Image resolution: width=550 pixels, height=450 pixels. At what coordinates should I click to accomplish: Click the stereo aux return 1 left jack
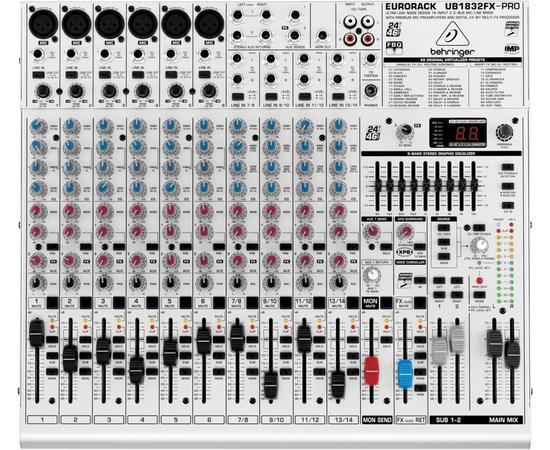point(237,15)
